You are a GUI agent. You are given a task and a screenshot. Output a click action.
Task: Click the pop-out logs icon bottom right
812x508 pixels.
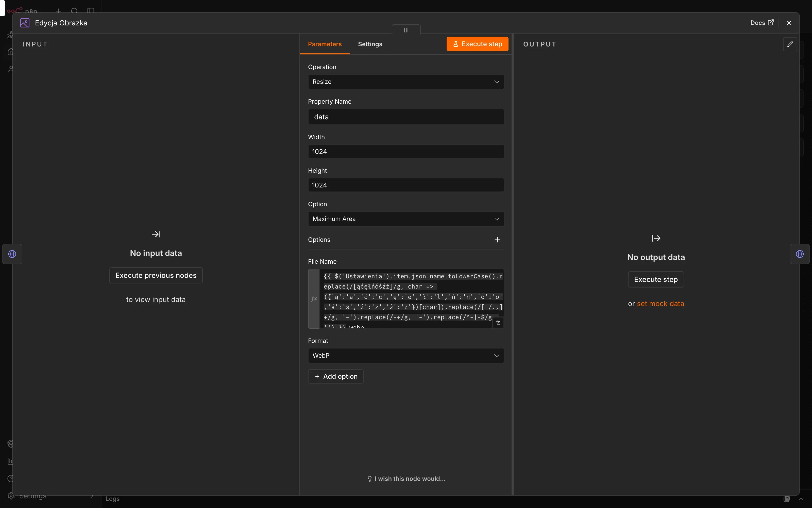tap(787, 499)
